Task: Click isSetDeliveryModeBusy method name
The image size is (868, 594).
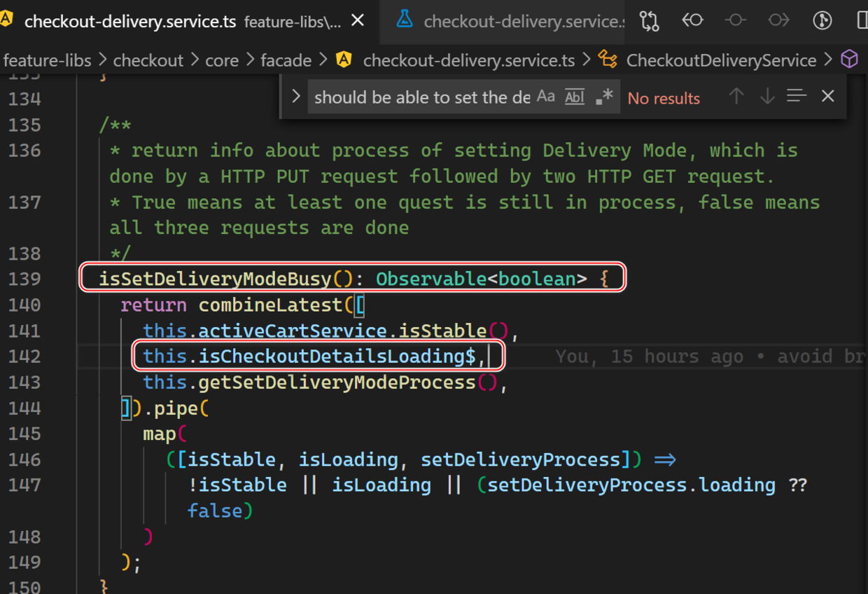Action: 216,279
